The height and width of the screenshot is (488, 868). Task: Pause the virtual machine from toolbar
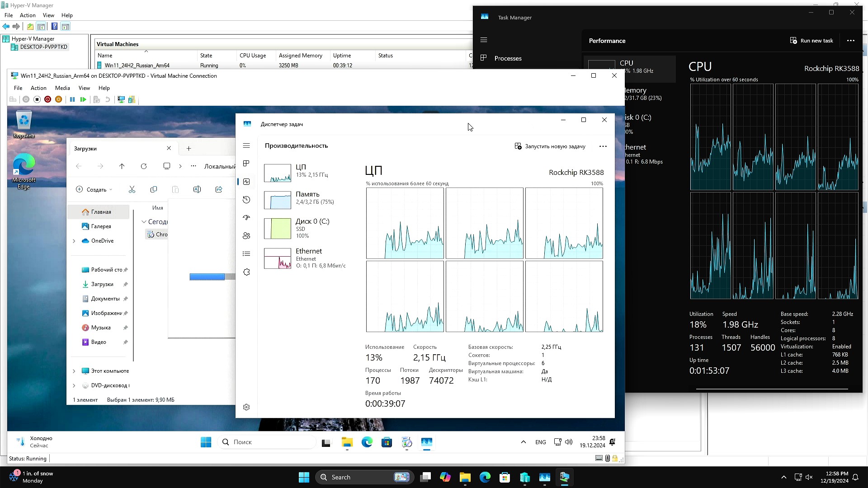pyautogui.click(x=72, y=99)
